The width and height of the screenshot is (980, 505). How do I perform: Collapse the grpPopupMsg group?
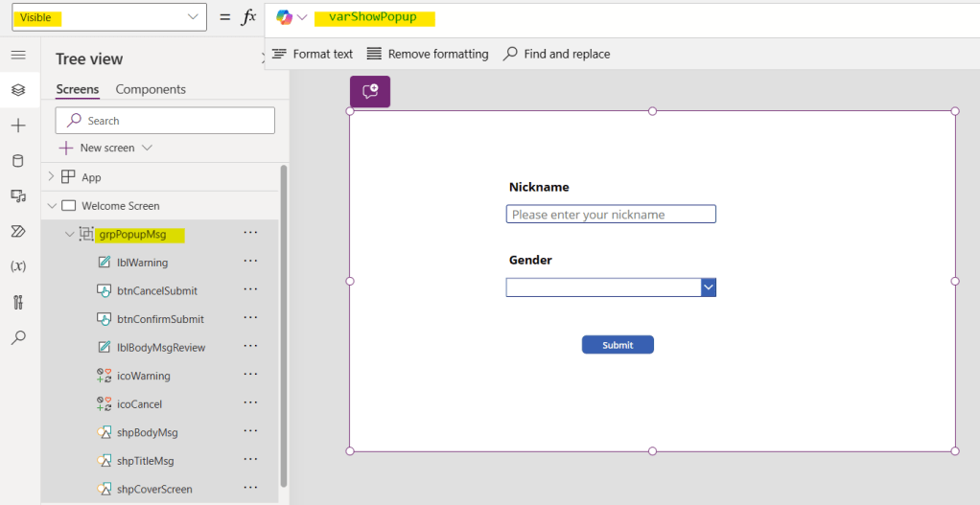coord(69,234)
